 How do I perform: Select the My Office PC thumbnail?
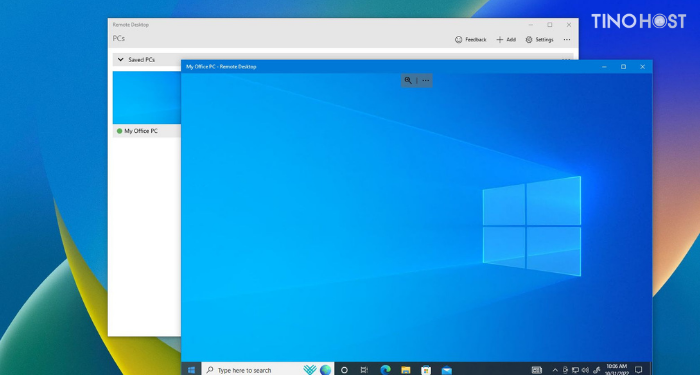click(x=147, y=97)
